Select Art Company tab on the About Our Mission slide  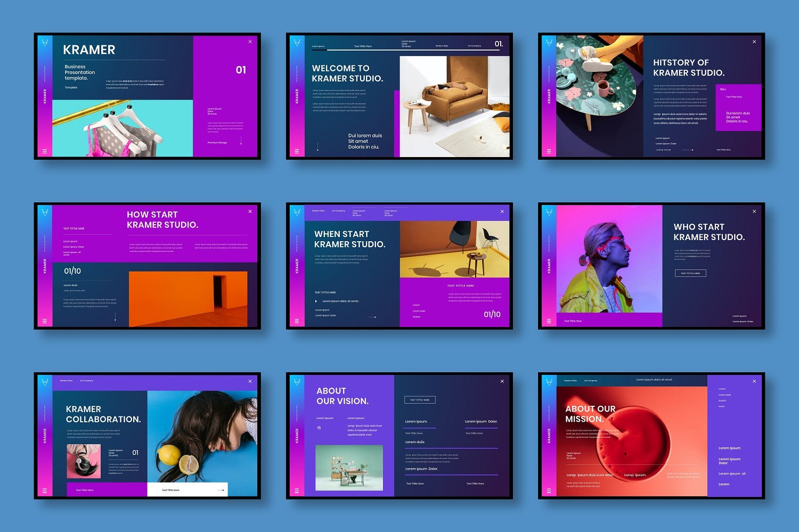[590, 381]
